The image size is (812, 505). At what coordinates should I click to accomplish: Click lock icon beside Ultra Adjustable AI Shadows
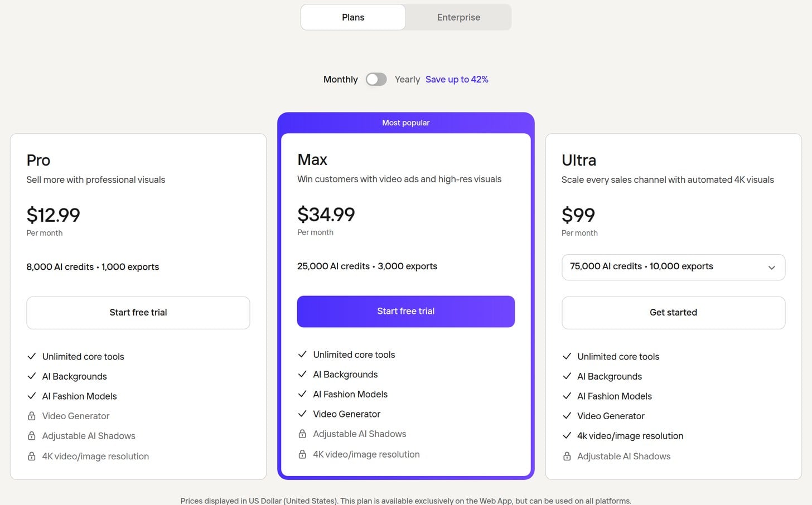[567, 456]
